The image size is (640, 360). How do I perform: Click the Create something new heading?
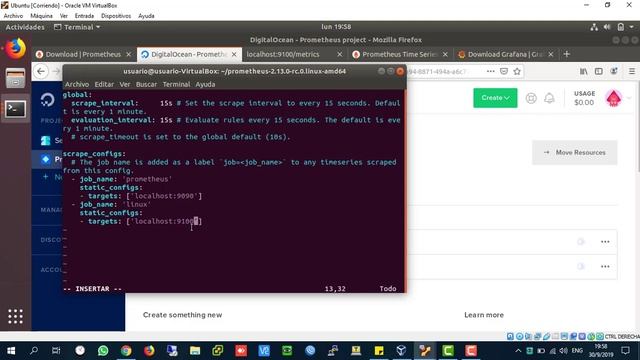(182, 315)
